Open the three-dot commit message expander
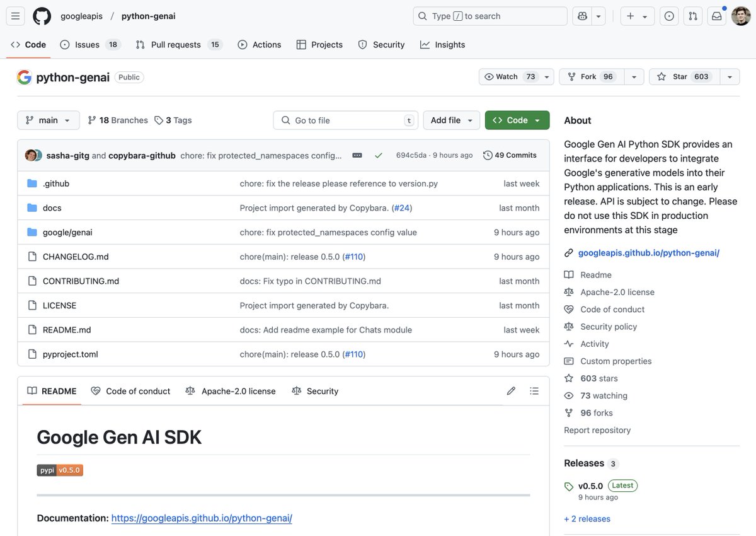This screenshot has width=756, height=536. point(357,155)
